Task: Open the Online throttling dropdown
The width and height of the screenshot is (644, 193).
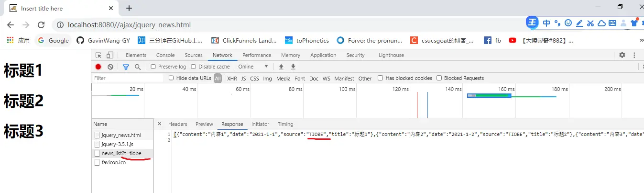Action: pos(253,67)
